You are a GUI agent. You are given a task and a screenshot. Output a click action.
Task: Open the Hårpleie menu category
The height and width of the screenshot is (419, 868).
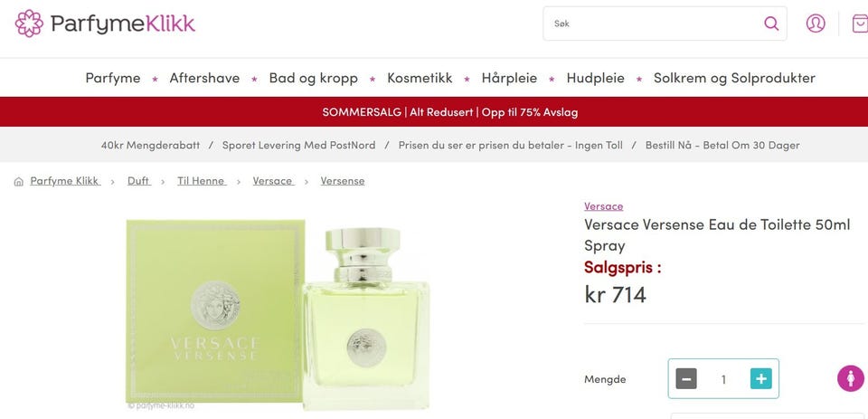509,78
